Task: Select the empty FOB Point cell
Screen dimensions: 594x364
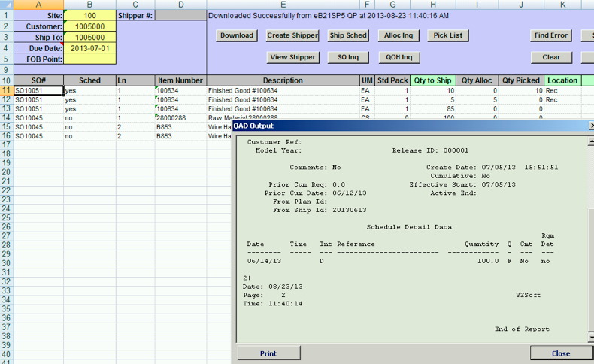Action: (89, 59)
